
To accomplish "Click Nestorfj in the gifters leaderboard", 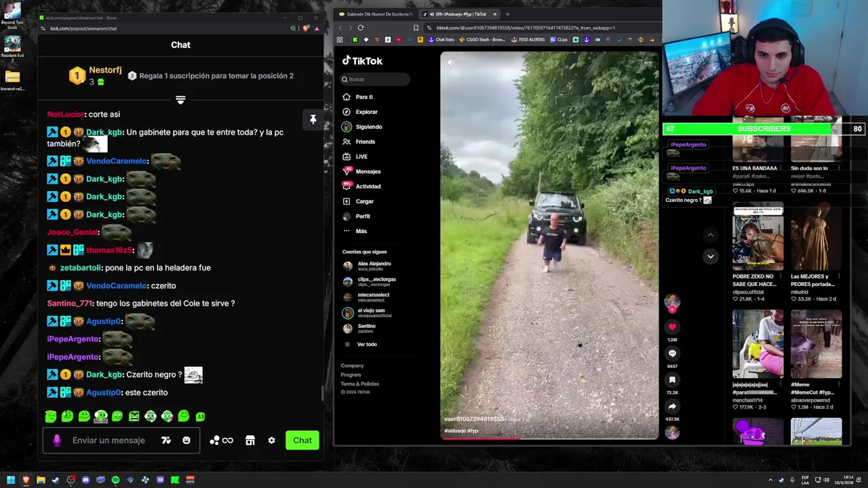I will point(105,70).
